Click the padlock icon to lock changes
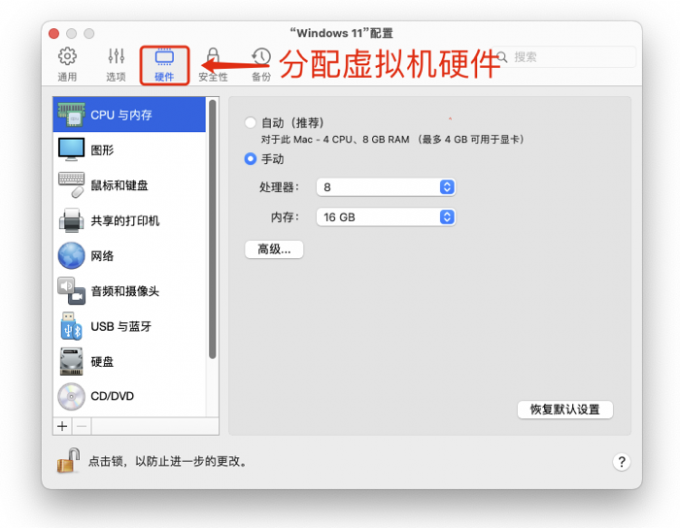This screenshot has width=680, height=528. (x=69, y=460)
